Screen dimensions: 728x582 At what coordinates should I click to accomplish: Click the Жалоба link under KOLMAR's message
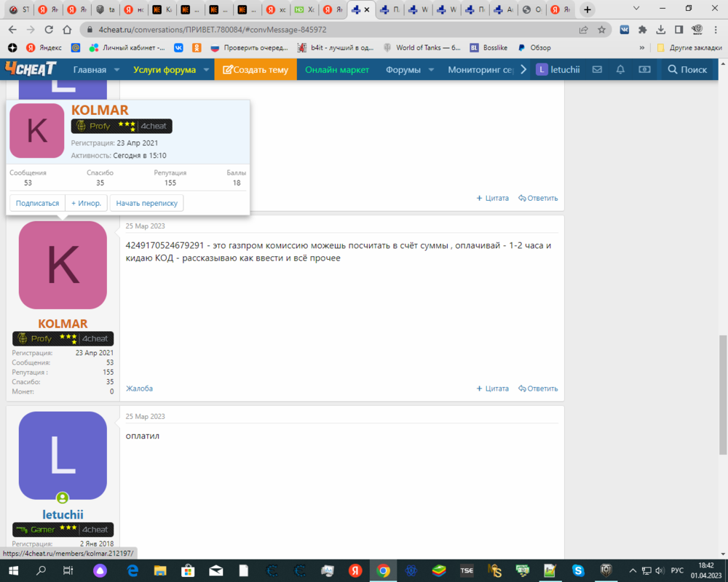tap(139, 388)
